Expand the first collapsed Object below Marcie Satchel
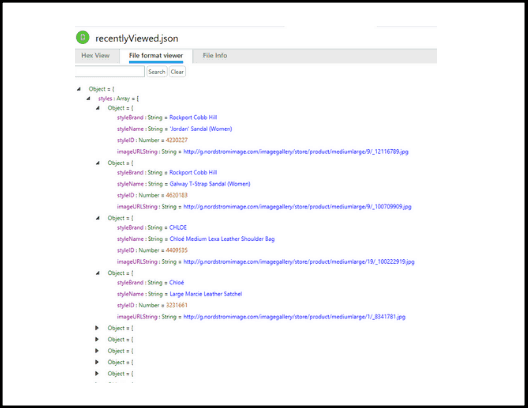The height and width of the screenshot is (408, 528). tap(97, 328)
